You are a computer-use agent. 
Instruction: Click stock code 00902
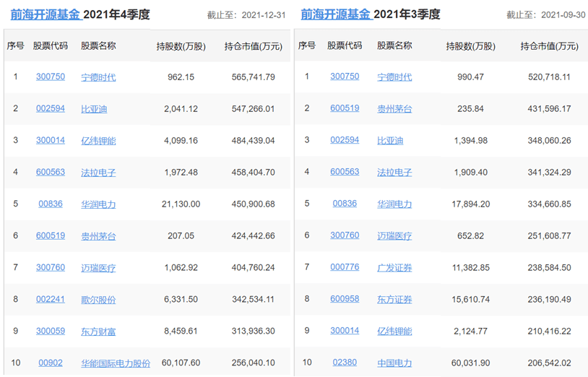51,363
